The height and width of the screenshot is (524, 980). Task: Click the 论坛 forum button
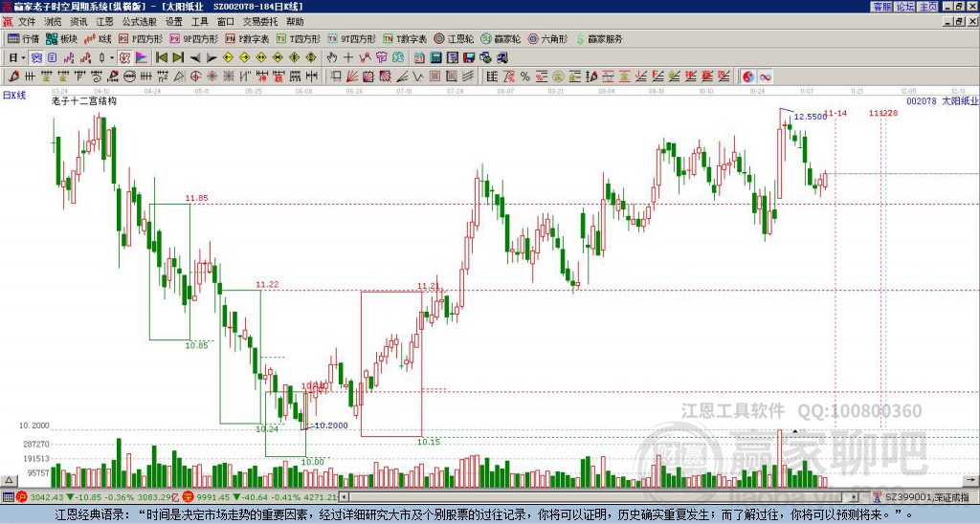904,7
